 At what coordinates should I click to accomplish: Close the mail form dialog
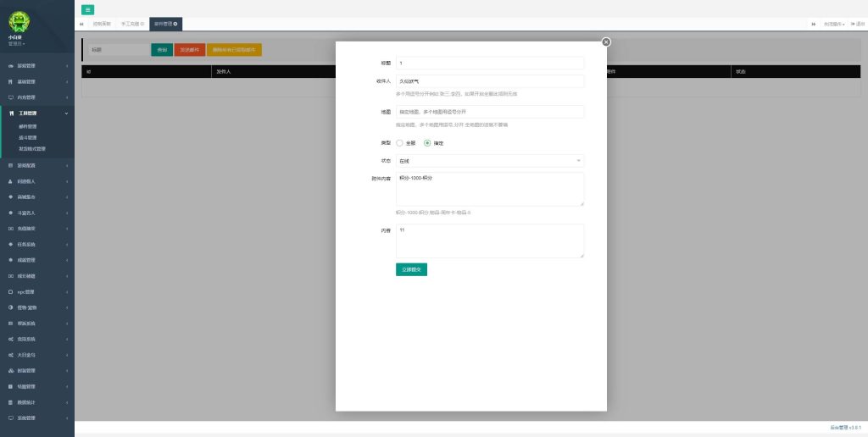pyautogui.click(x=605, y=41)
